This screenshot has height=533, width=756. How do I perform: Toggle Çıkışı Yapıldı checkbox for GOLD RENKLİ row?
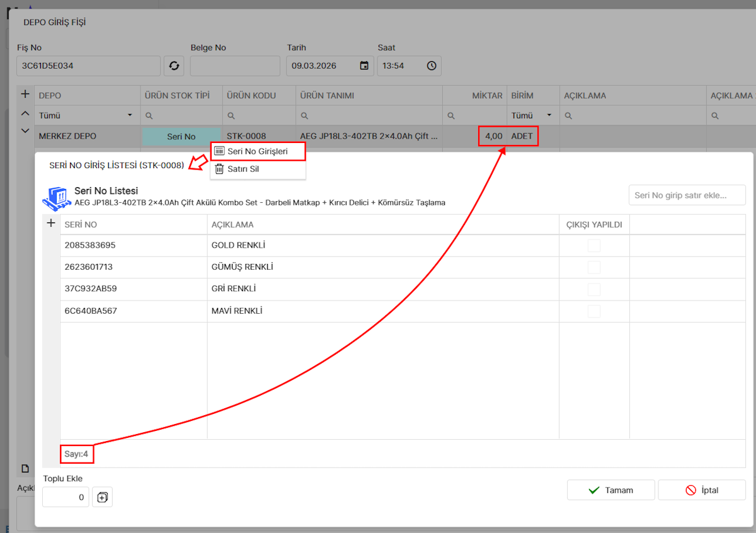pyautogui.click(x=594, y=246)
